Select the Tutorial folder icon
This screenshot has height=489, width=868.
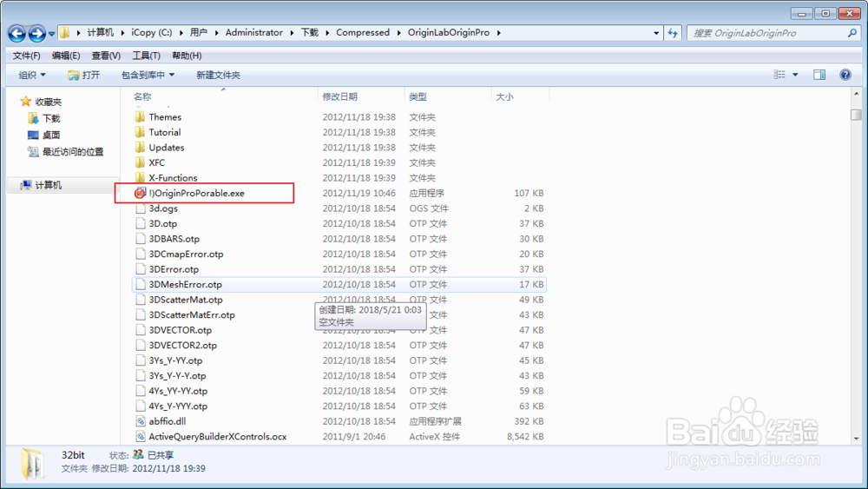point(140,132)
